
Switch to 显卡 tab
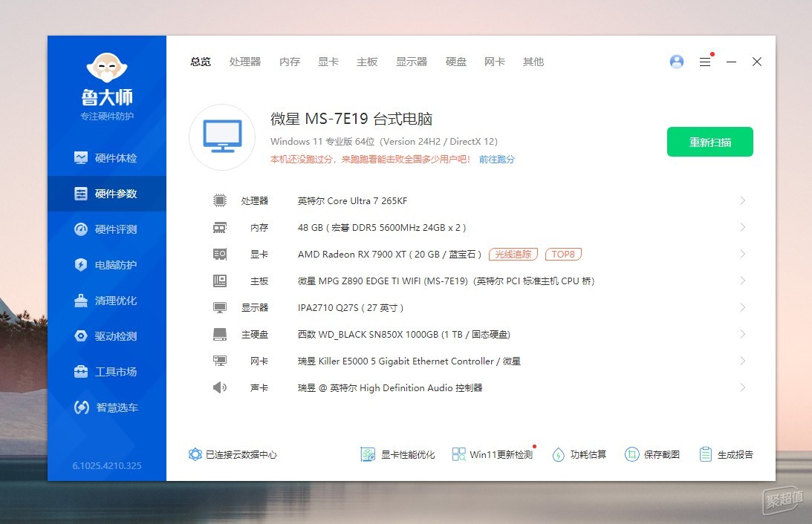(328, 62)
